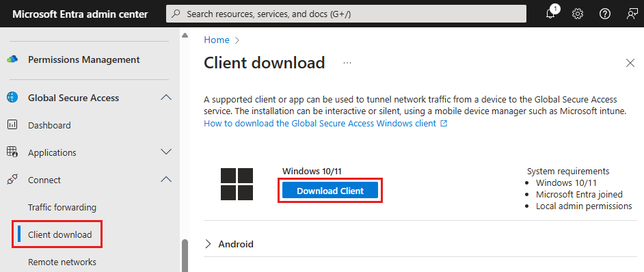This screenshot has width=644, height=272.
Task: Open How to download Windows client link
Action: pos(320,123)
